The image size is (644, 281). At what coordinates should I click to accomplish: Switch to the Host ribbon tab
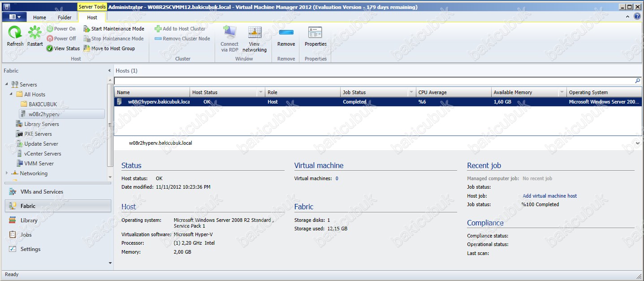point(92,17)
